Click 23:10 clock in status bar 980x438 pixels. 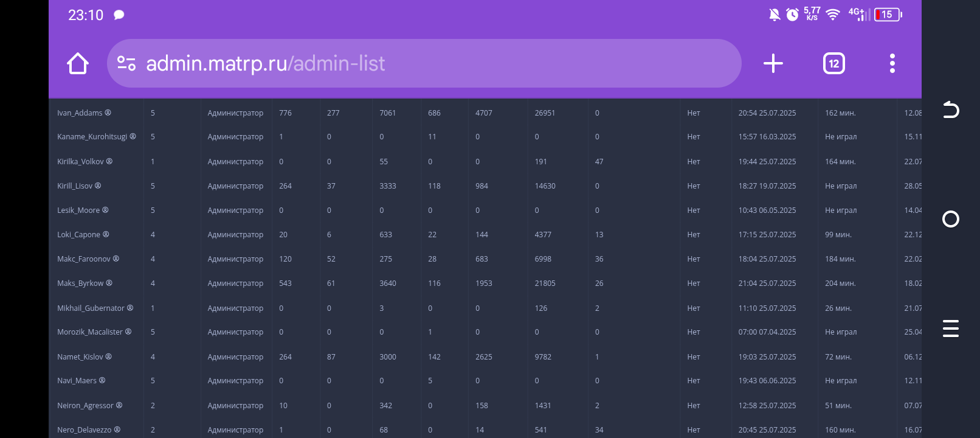[86, 15]
